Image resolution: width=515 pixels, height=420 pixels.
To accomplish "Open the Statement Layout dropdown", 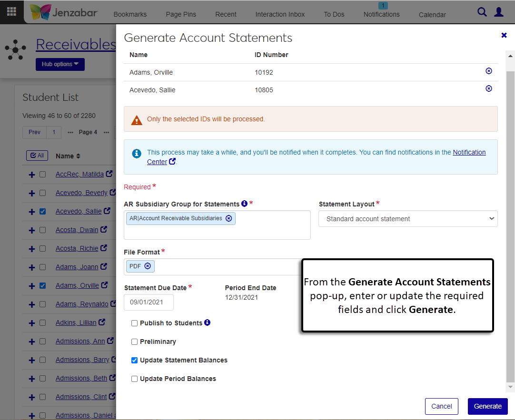I will click(x=408, y=219).
